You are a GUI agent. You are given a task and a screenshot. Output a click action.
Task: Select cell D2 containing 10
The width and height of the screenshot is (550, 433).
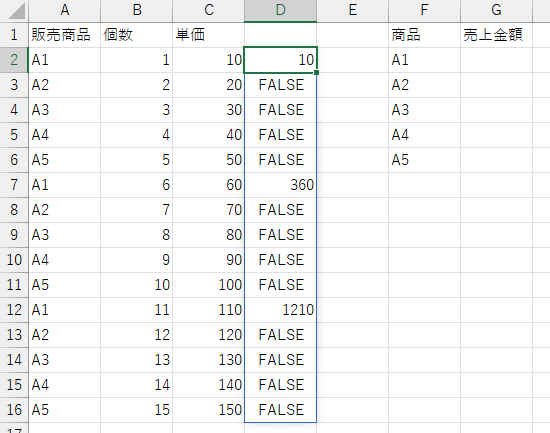tap(280, 60)
